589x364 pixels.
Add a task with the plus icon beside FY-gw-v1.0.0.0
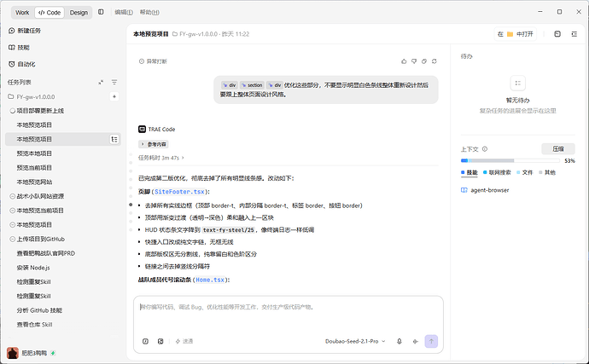click(114, 96)
